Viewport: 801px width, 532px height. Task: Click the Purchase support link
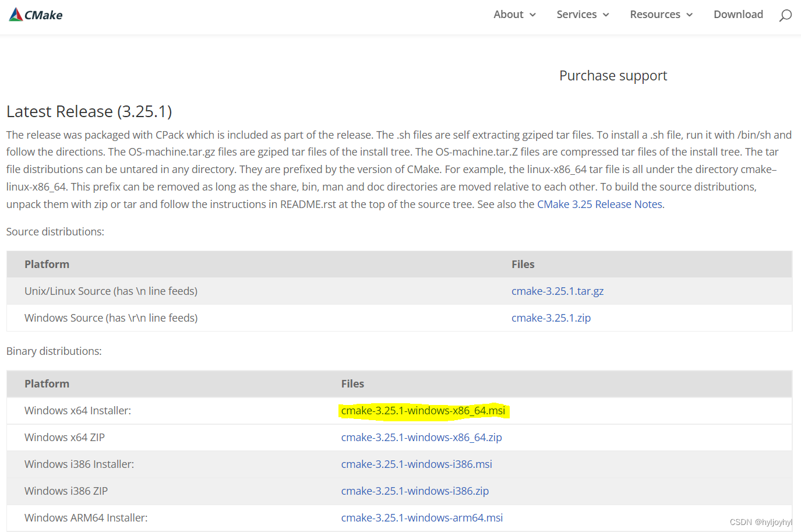(613, 76)
